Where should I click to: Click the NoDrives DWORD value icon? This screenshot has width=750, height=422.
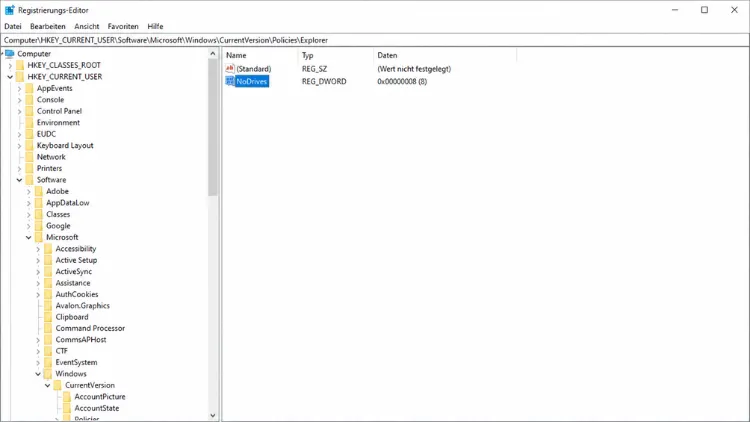point(230,81)
